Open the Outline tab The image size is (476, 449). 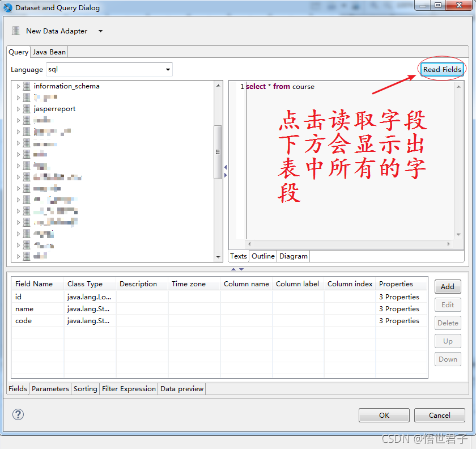[263, 256]
